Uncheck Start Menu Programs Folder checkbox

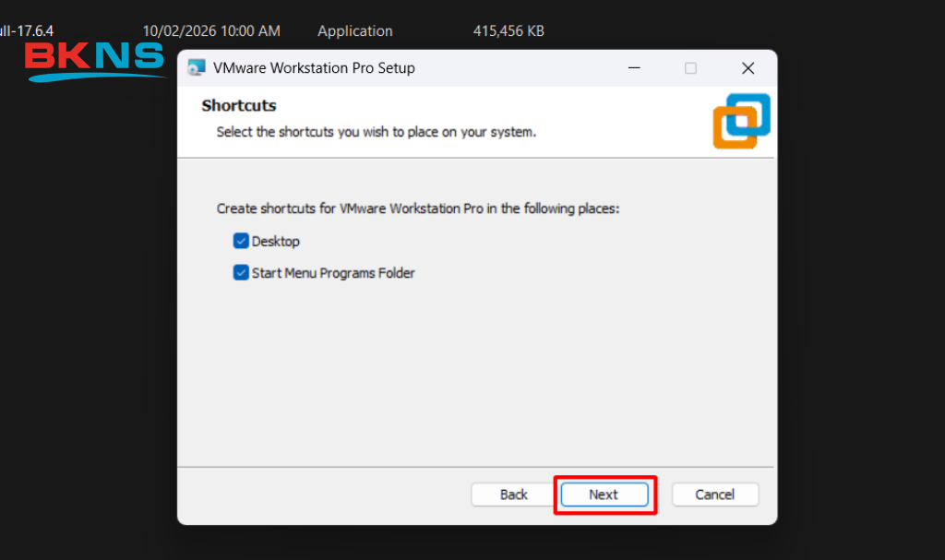click(241, 273)
